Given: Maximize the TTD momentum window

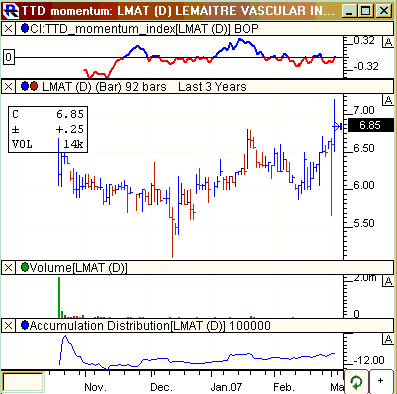Looking at the screenshot, I should tap(366, 11).
